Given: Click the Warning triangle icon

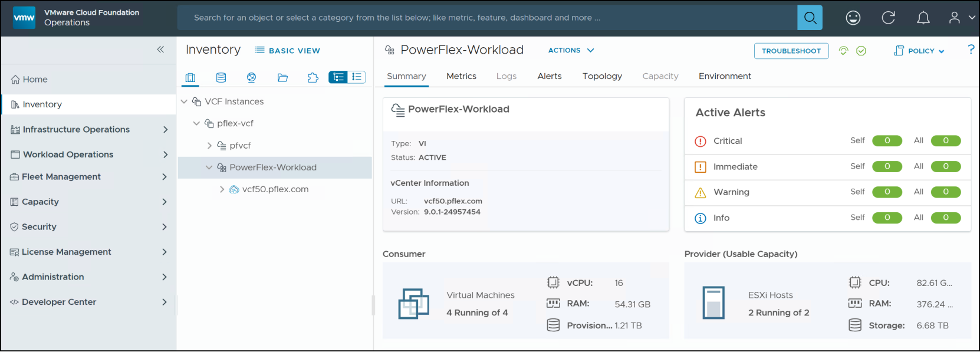Looking at the screenshot, I should (x=701, y=192).
